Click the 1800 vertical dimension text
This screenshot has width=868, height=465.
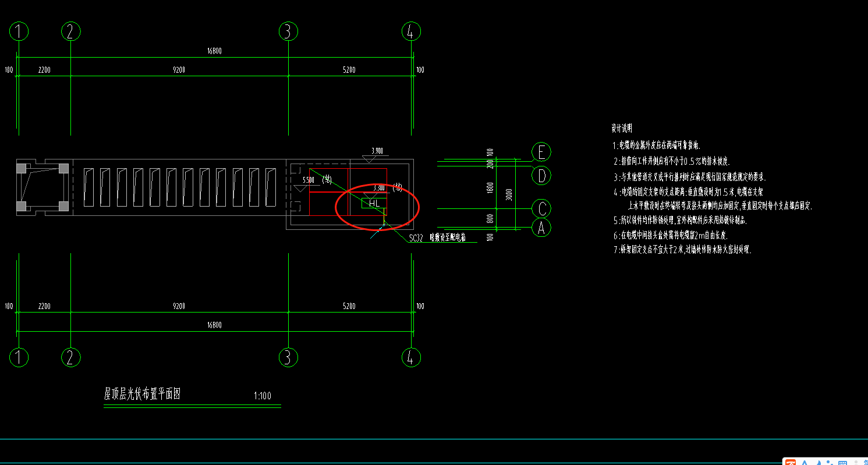click(490, 187)
